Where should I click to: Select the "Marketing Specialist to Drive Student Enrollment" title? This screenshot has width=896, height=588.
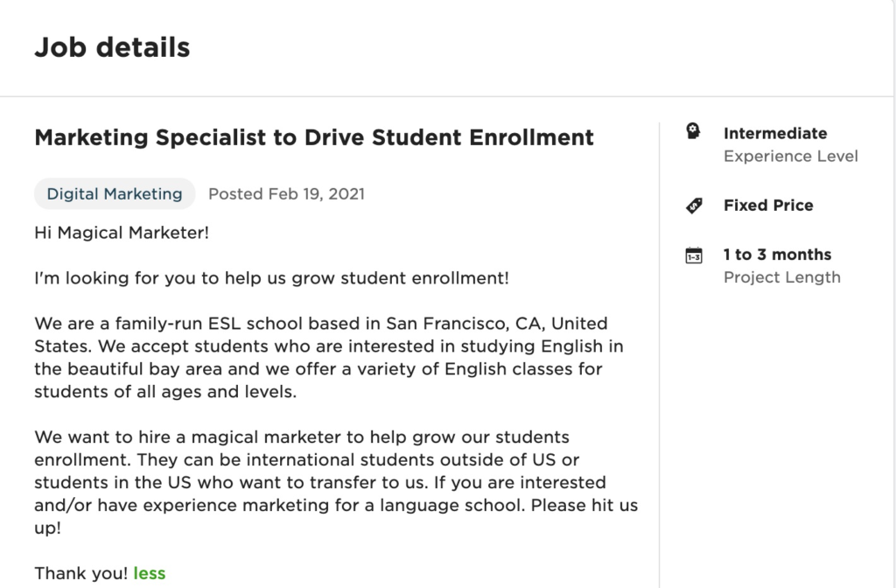(314, 137)
